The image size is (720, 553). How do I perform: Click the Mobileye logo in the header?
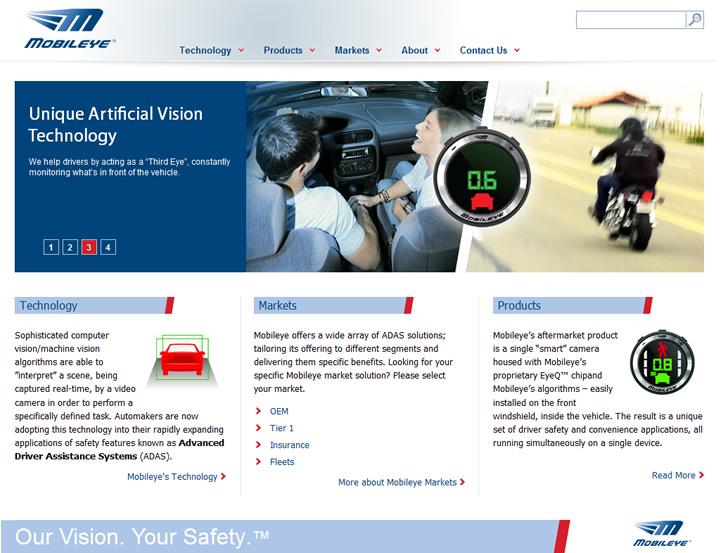pyautogui.click(x=70, y=28)
